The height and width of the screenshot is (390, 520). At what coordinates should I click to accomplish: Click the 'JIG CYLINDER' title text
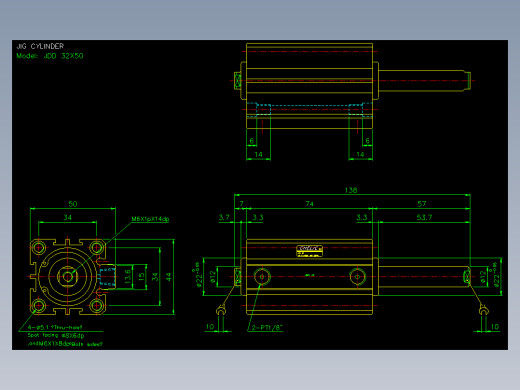(40, 46)
